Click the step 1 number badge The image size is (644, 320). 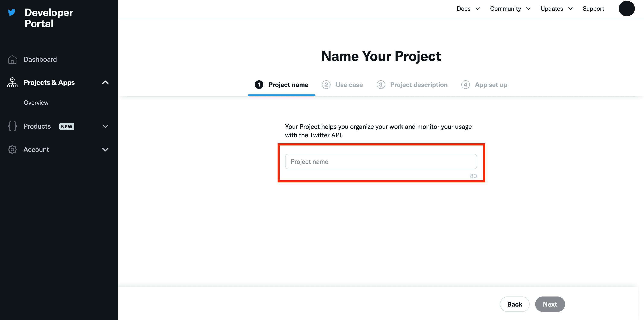tap(259, 85)
